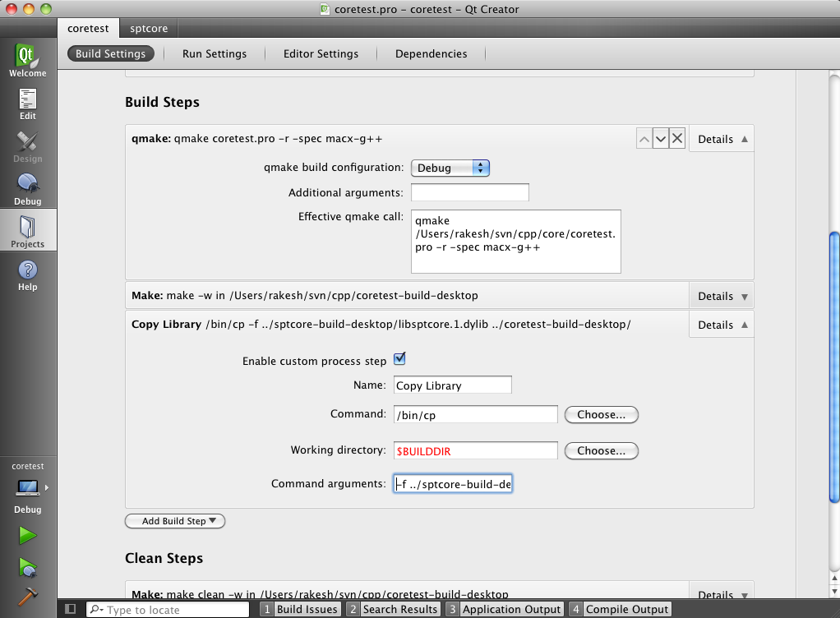Open the Projects mode
Screen dimensions: 840x618
[x=28, y=231]
